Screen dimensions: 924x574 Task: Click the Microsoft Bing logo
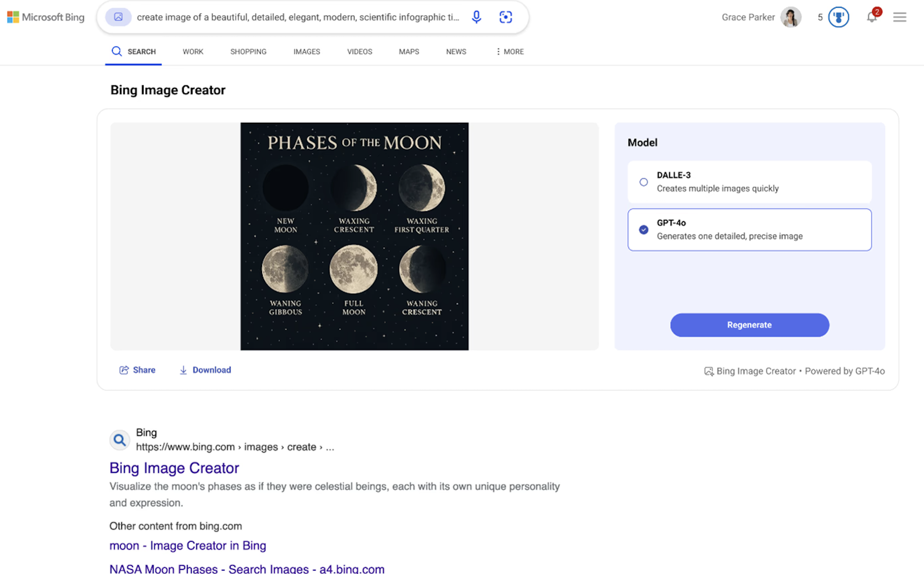click(x=46, y=17)
